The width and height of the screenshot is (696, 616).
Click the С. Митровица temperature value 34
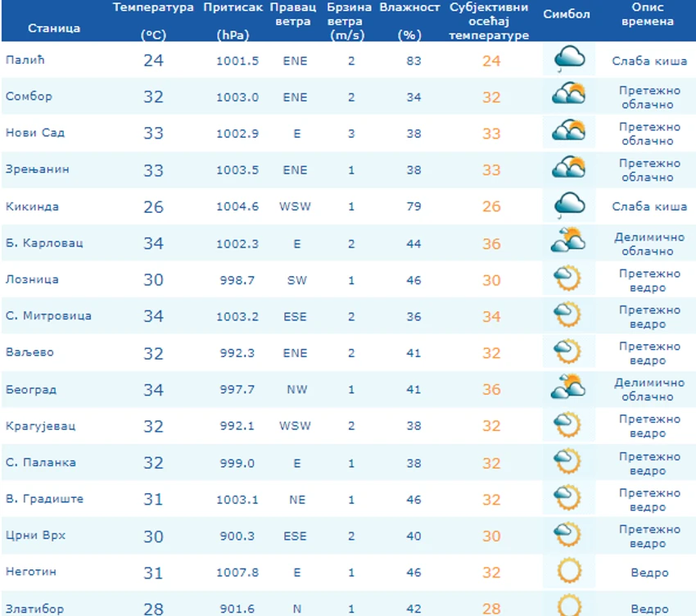[153, 316]
